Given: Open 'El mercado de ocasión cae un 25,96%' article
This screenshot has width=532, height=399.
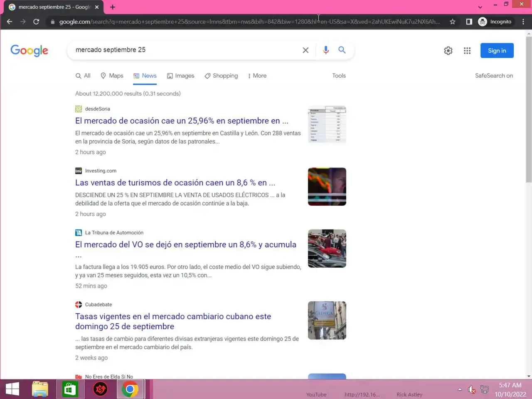Looking at the screenshot, I should click(x=182, y=121).
